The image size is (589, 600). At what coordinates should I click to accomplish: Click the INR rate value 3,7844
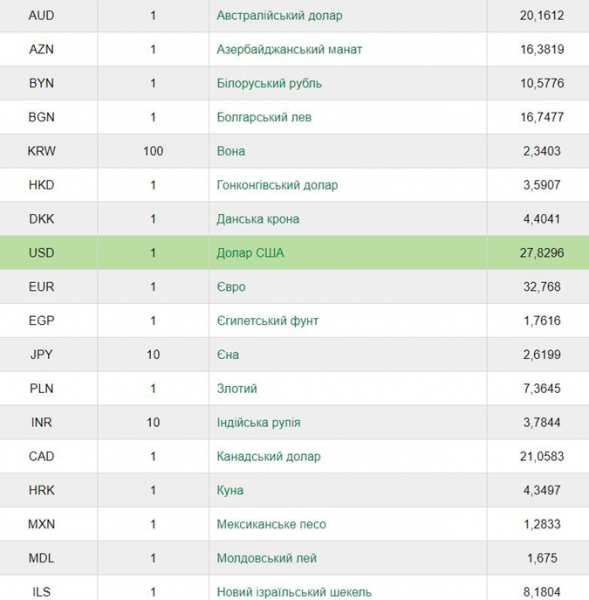(542, 422)
